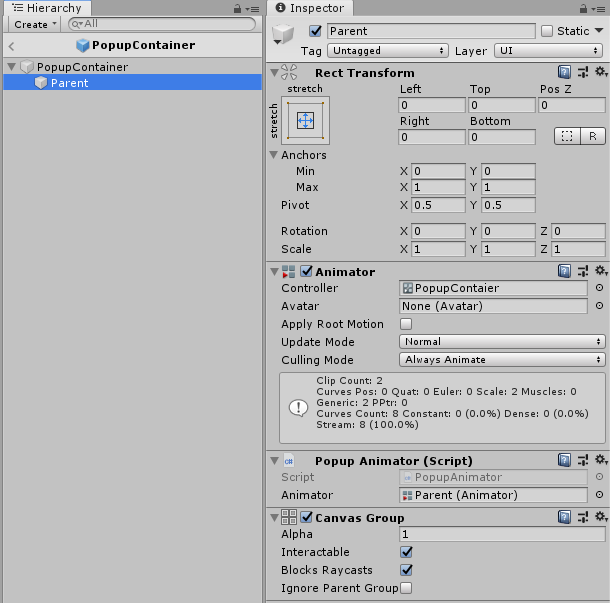Select the Hierarchy tab

point(47,8)
